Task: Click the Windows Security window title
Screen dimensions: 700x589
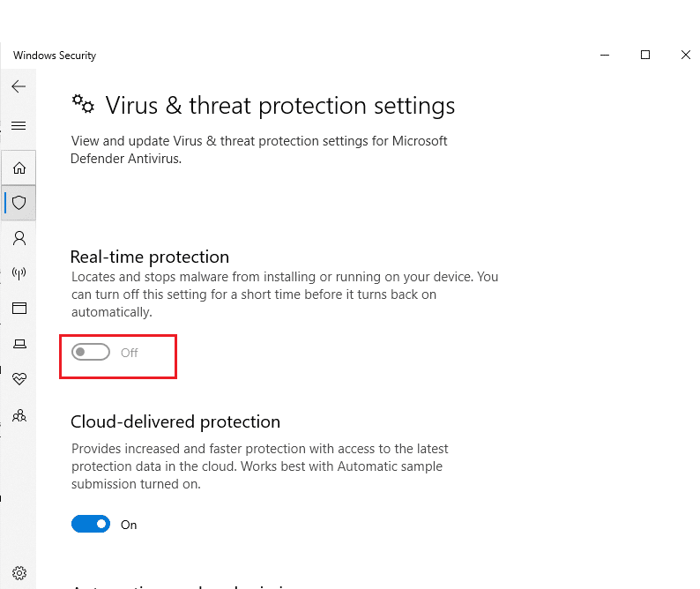Action: point(55,56)
